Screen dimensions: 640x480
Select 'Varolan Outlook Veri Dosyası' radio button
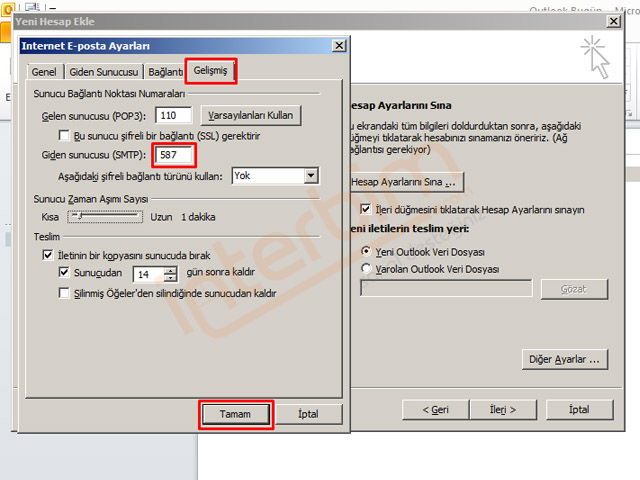tap(366, 269)
